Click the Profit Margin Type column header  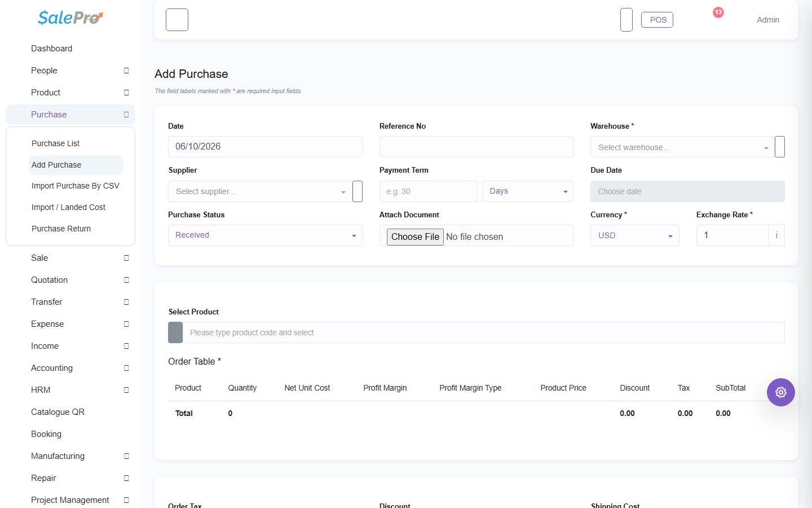[470, 388]
